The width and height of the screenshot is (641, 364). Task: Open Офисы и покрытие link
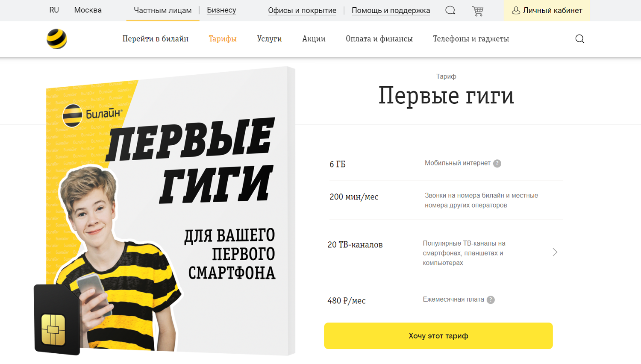coord(302,11)
